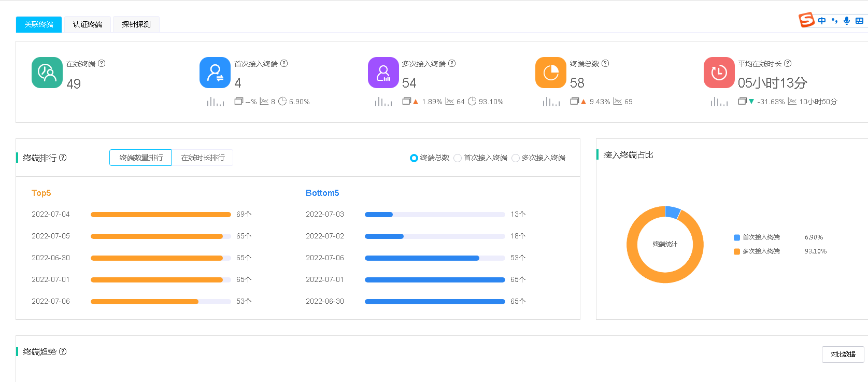Switch to the 探针探测 tab
Screen dimensions: 868x382
pyautogui.click(x=136, y=24)
